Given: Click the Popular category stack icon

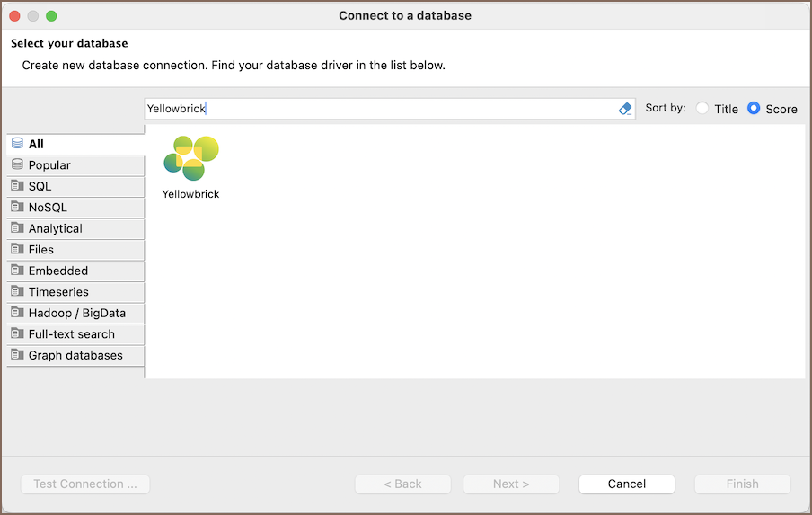Looking at the screenshot, I should 17,165.
